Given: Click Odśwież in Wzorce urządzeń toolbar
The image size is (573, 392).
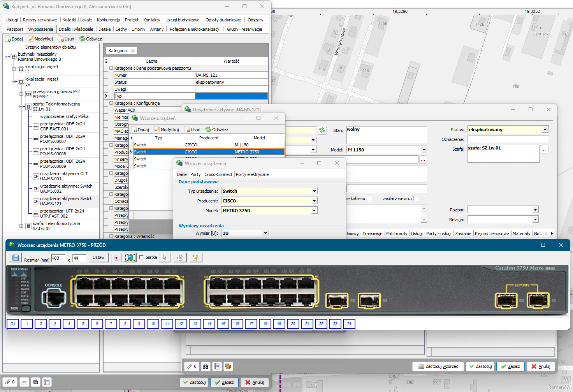Looking at the screenshot, I should (217, 130).
